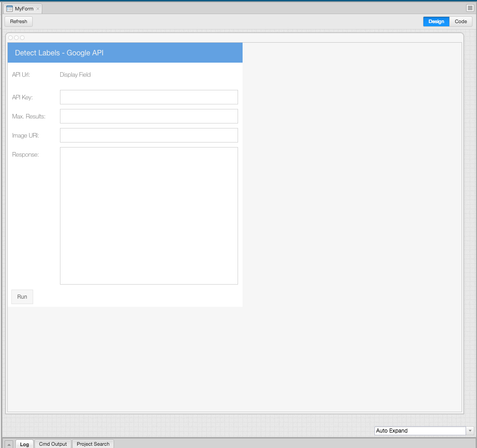Select the Detect Labels - Google API header
The image size is (477, 448).
pyautogui.click(x=125, y=53)
